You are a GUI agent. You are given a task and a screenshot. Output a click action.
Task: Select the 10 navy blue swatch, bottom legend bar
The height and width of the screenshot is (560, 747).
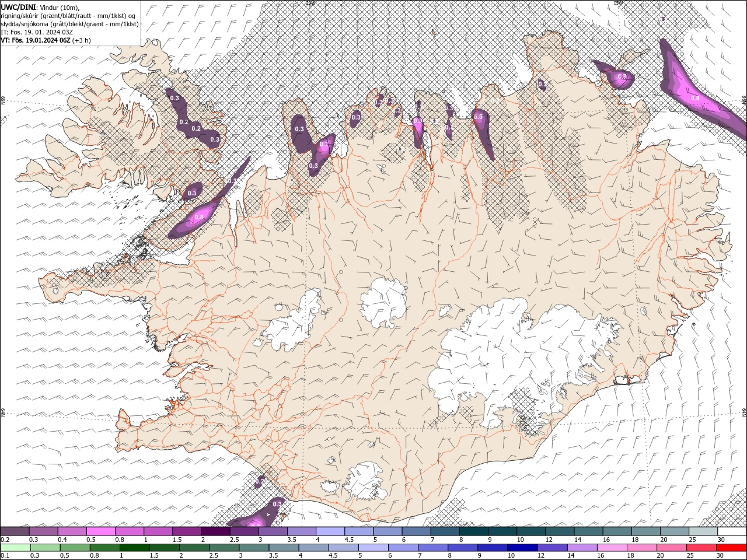click(x=522, y=548)
